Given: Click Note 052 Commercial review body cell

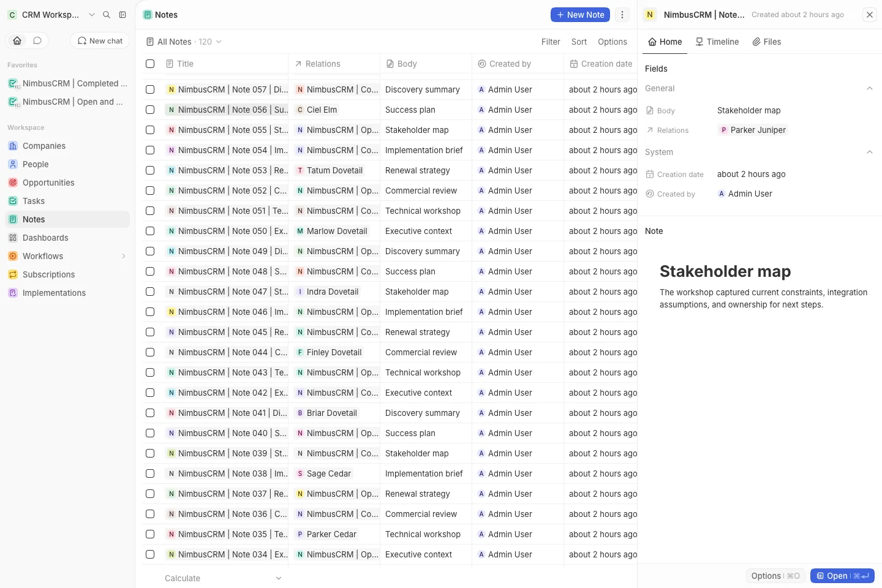Looking at the screenshot, I should (426, 190).
